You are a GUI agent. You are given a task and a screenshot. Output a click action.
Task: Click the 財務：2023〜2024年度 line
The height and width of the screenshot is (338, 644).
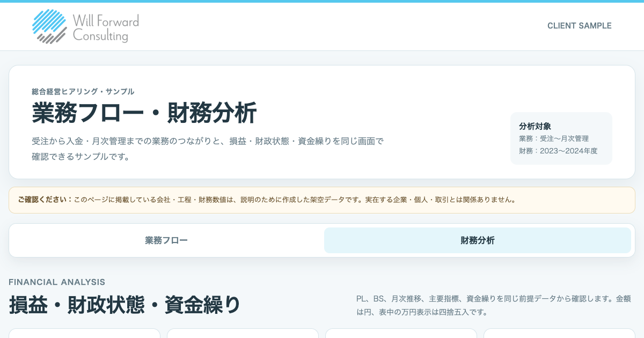click(x=558, y=151)
